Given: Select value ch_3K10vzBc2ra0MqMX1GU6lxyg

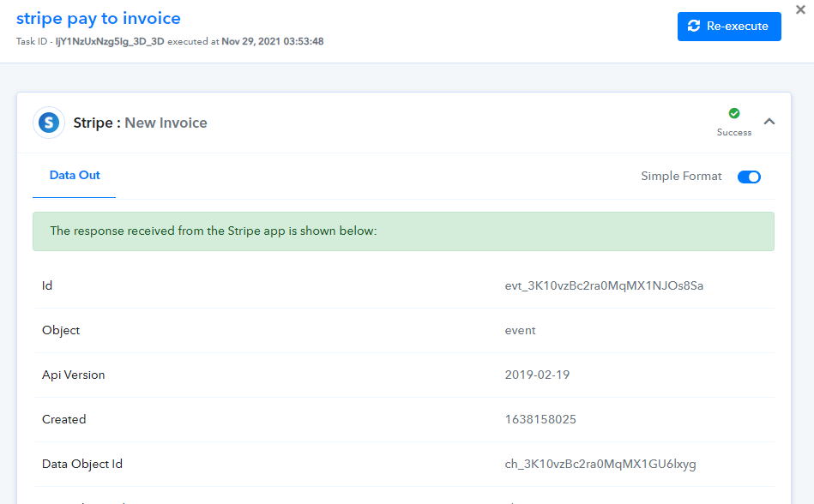Looking at the screenshot, I should (x=600, y=464).
